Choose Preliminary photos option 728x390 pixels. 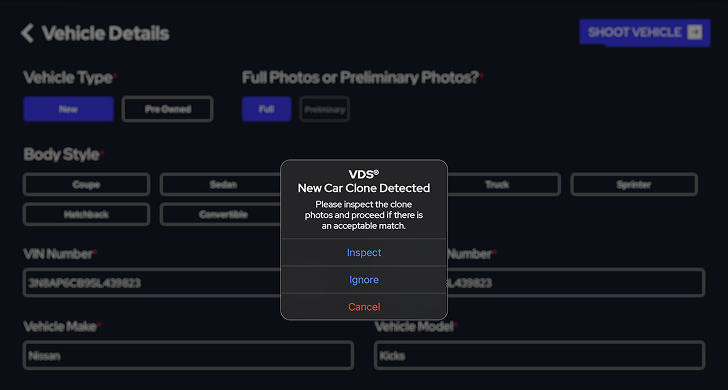coord(325,110)
